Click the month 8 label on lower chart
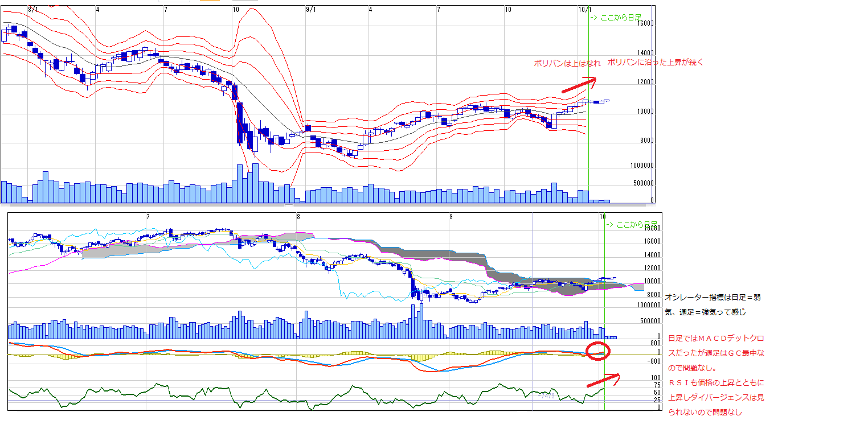The height and width of the screenshot is (445, 868). tap(298, 217)
